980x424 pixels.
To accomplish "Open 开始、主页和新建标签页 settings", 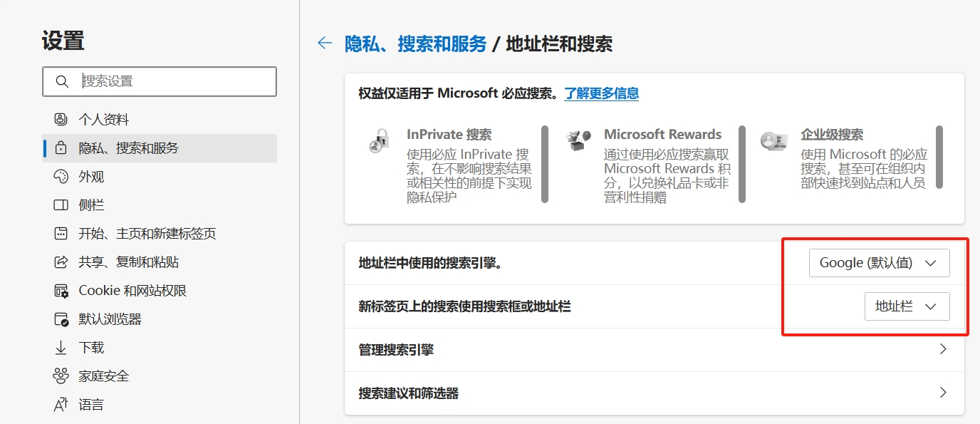I will point(160,234).
